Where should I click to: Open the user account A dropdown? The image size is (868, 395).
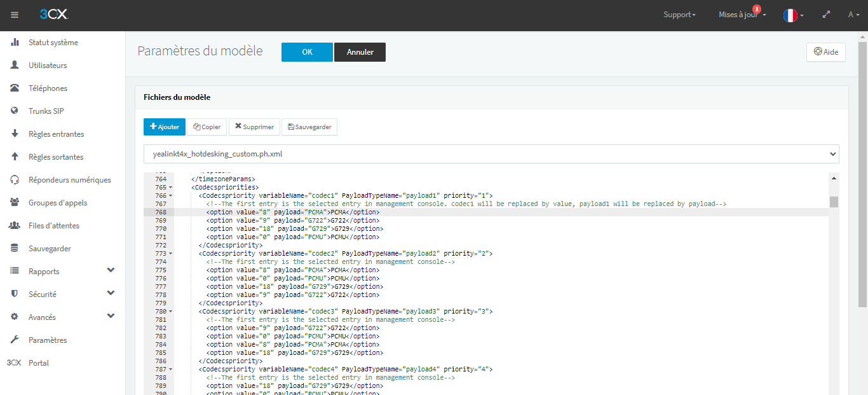coord(853,15)
